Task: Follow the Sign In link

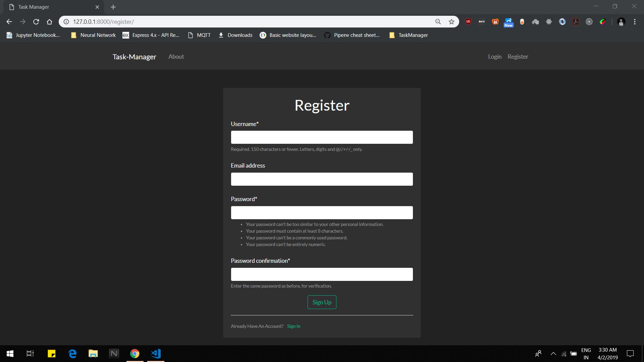Action: [293, 326]
